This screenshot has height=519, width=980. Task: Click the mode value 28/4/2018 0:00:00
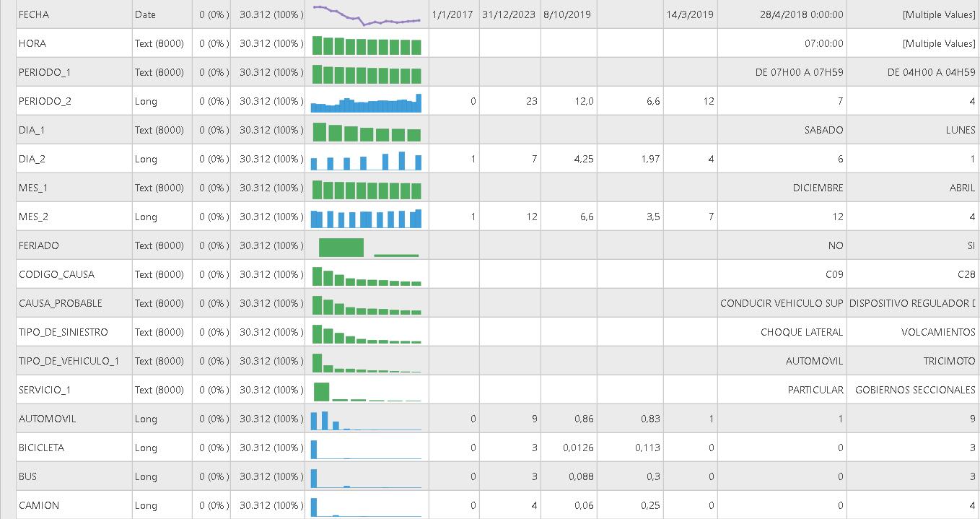click(x=802, y=14)
